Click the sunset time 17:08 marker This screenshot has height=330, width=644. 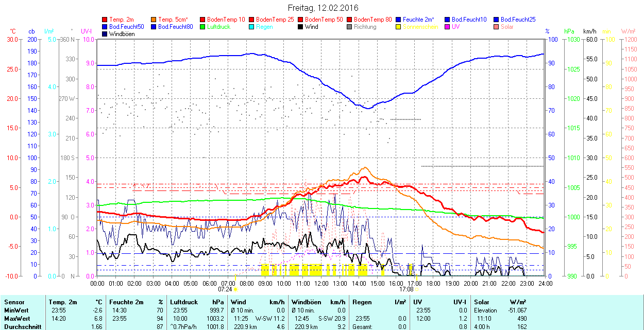[406, 290]
